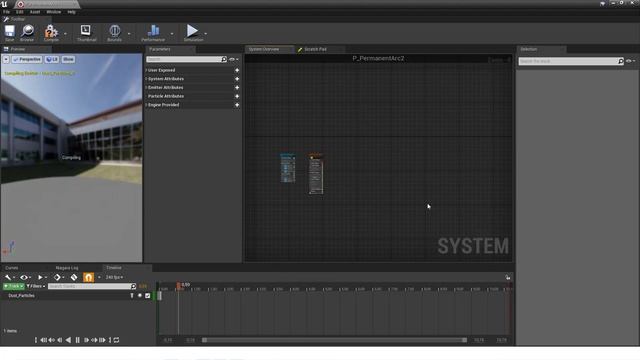Pause the timeline playback

tap(78, 340)
